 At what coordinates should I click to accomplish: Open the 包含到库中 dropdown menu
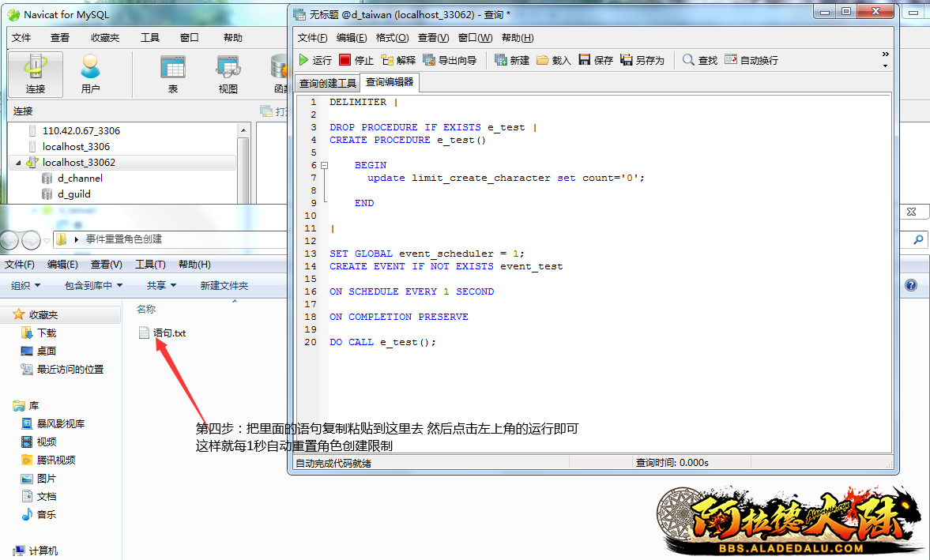click(93, 285)
